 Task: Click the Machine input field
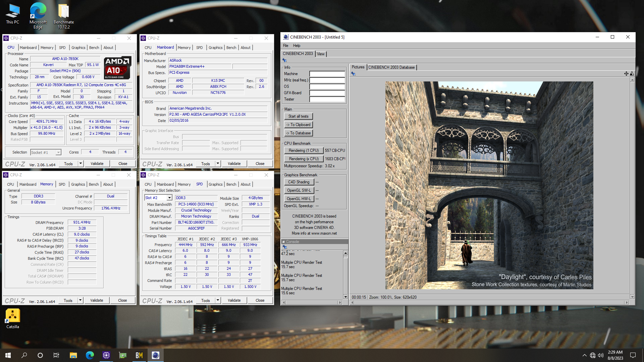pos(327,74)
